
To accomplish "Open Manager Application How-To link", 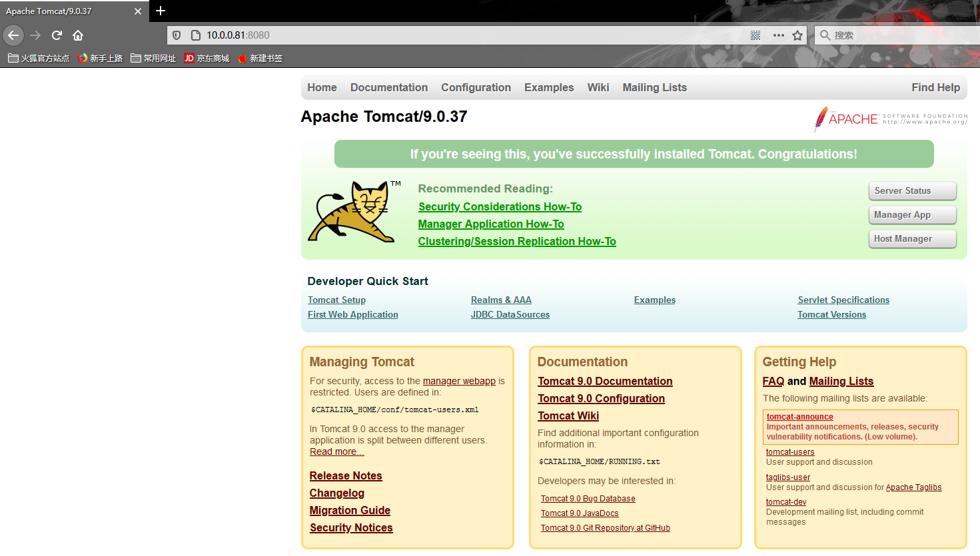I will point(491,224).
